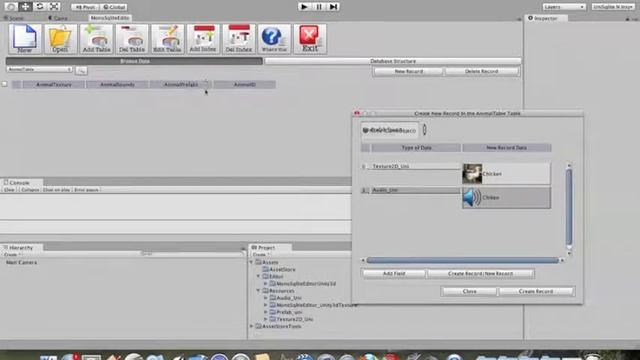Select the Unity move tool
This screenshot has height=360, width=640.
pos(25,7)
